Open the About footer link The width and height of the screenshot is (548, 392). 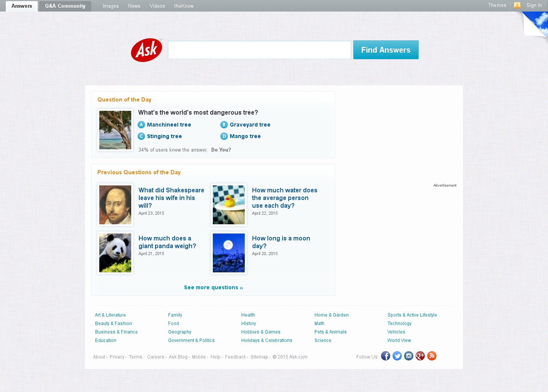coord(99,357)
